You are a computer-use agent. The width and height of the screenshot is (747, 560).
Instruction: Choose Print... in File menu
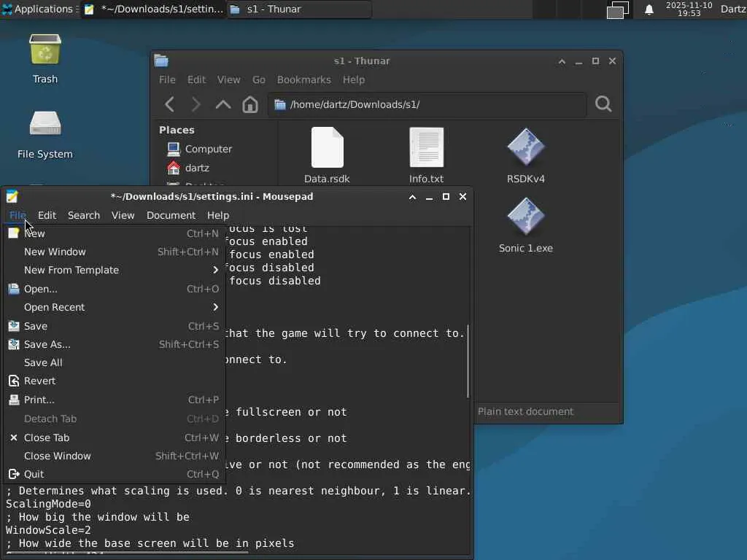click(x=114, y=400)
